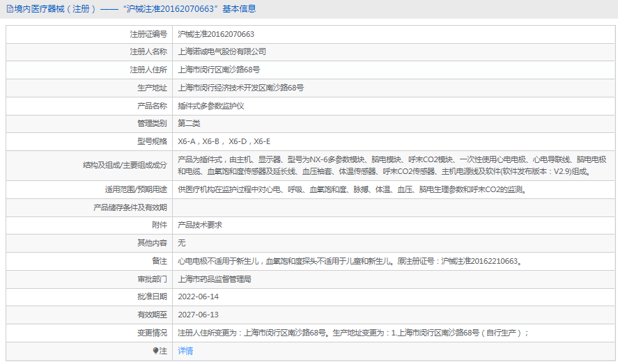
Task: Click the 型号规格 label
Action: coord(152,141)
